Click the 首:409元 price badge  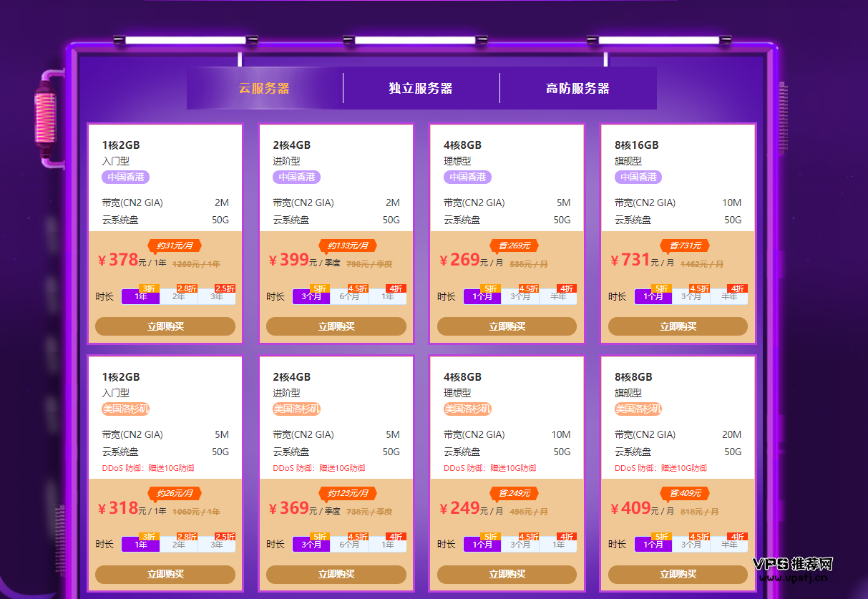685,493
